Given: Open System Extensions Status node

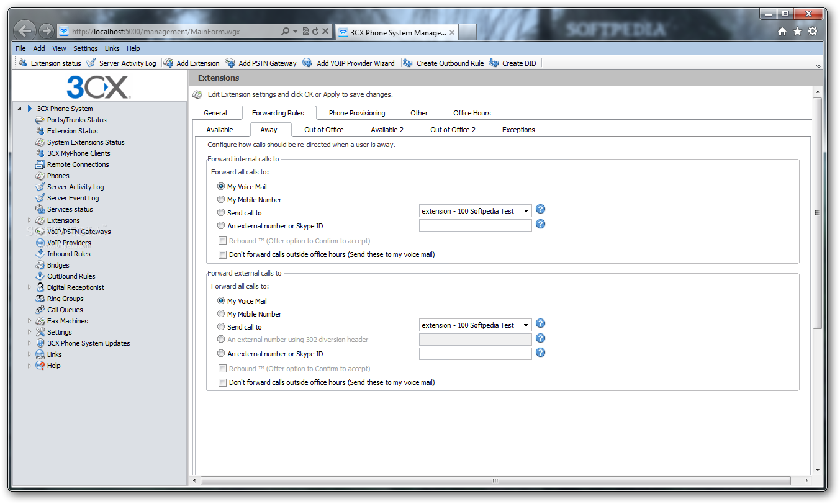Looking at the screenshot, I should click(86, 142).
